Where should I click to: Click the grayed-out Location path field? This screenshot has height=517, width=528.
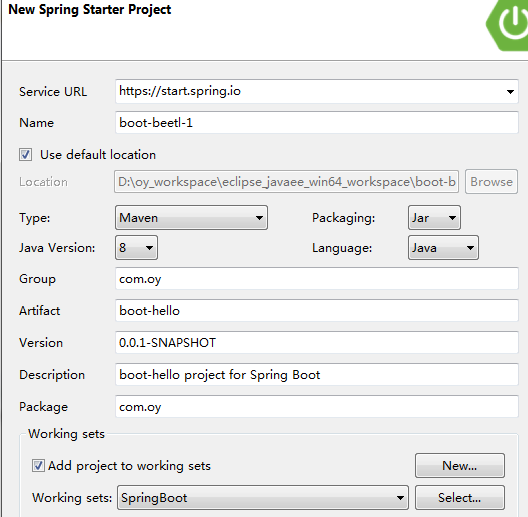coord(286,182)
